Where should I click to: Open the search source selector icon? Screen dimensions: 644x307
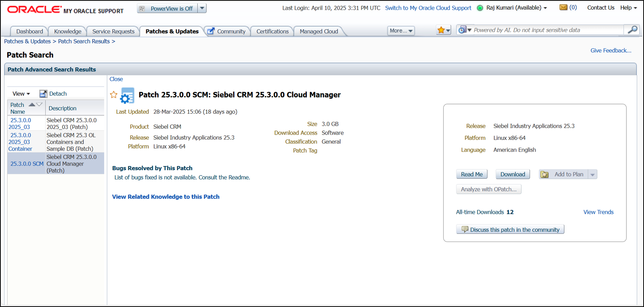465,30
